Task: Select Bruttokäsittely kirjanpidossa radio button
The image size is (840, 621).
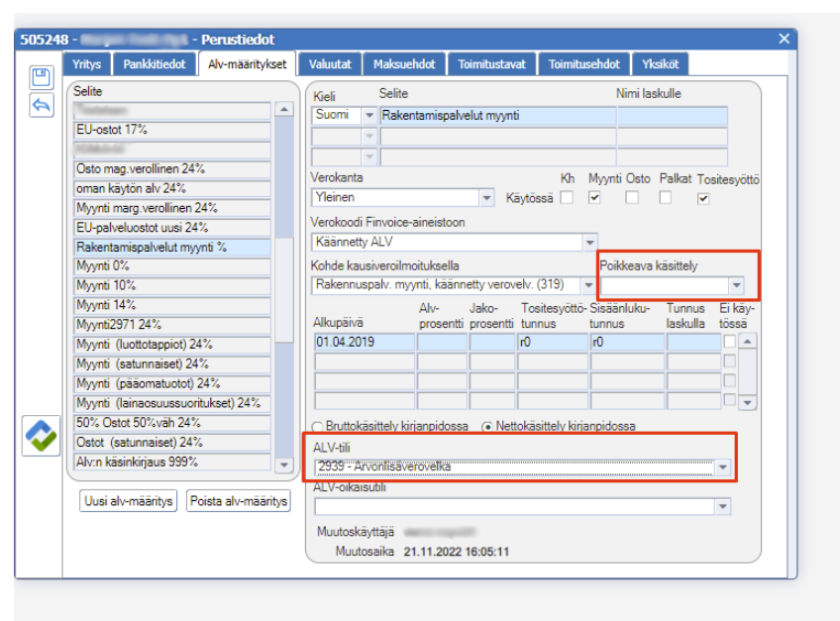Action: (x=317, y=427)
